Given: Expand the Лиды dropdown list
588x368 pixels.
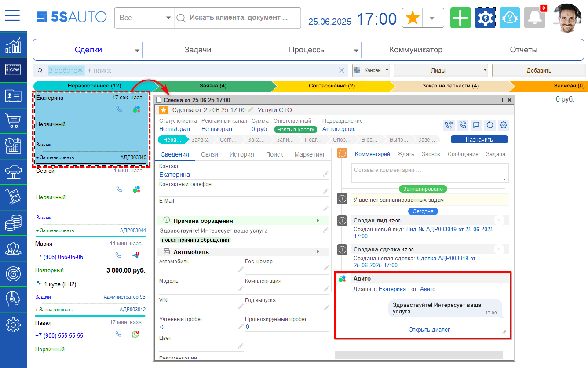Looking at the screenshot, I should (441, 70).
